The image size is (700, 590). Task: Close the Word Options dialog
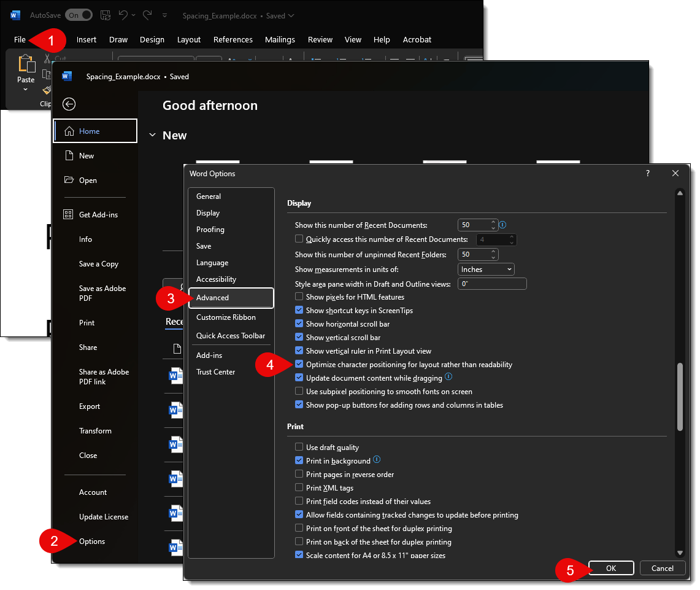point(675,173)
